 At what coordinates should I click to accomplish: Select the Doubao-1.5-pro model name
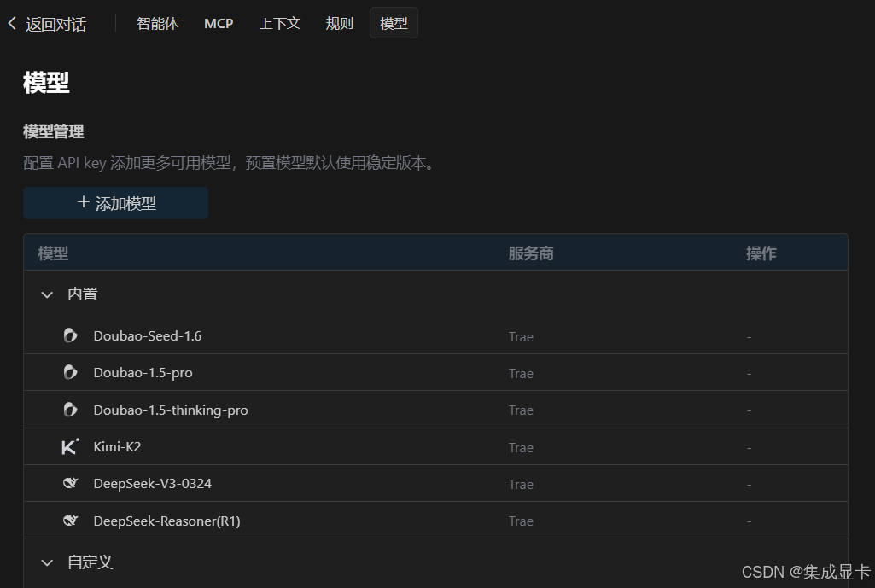143,373
